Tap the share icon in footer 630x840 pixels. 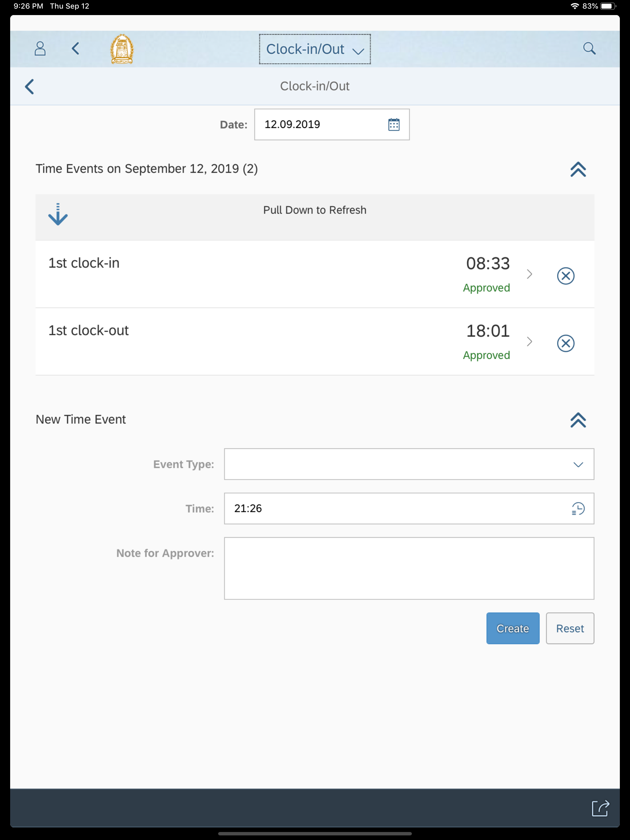click(600, 808)
